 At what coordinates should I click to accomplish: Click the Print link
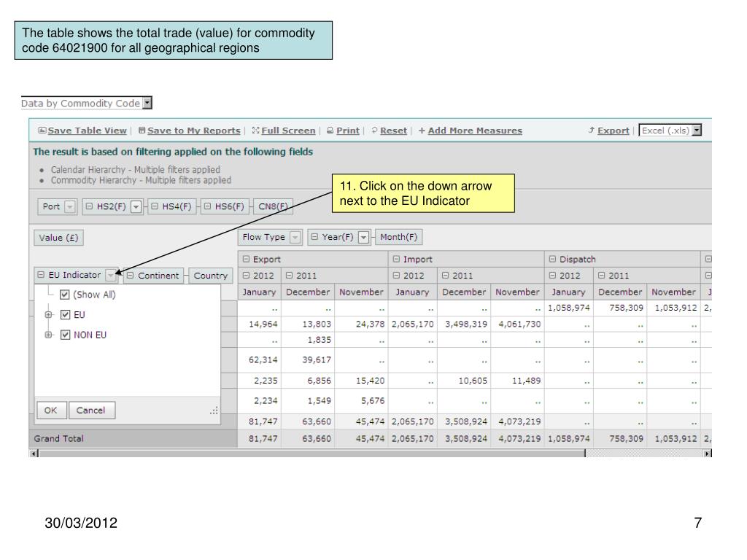[348, 131]
